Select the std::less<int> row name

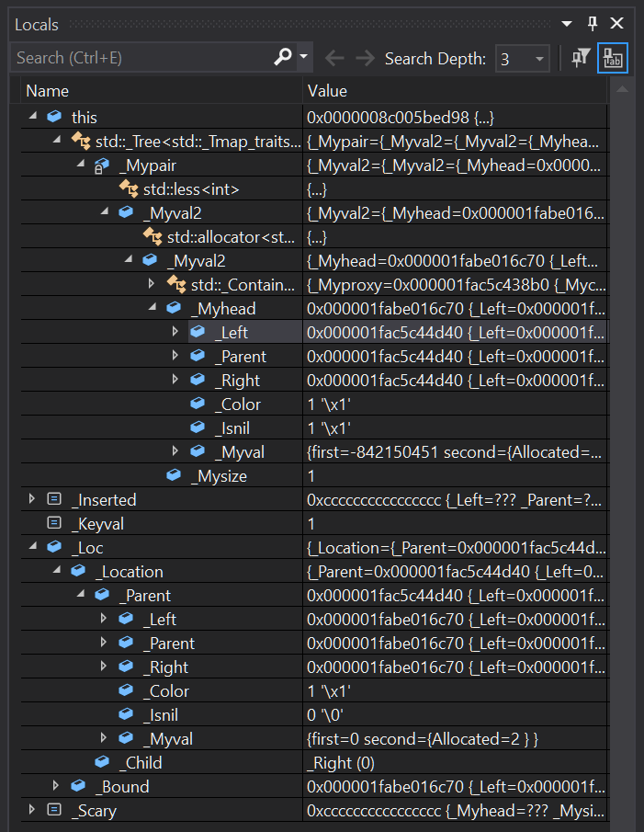pos(191,189)
